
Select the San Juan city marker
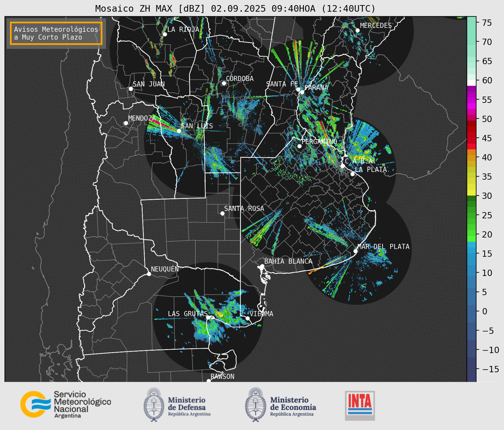(x=131, y=89)
